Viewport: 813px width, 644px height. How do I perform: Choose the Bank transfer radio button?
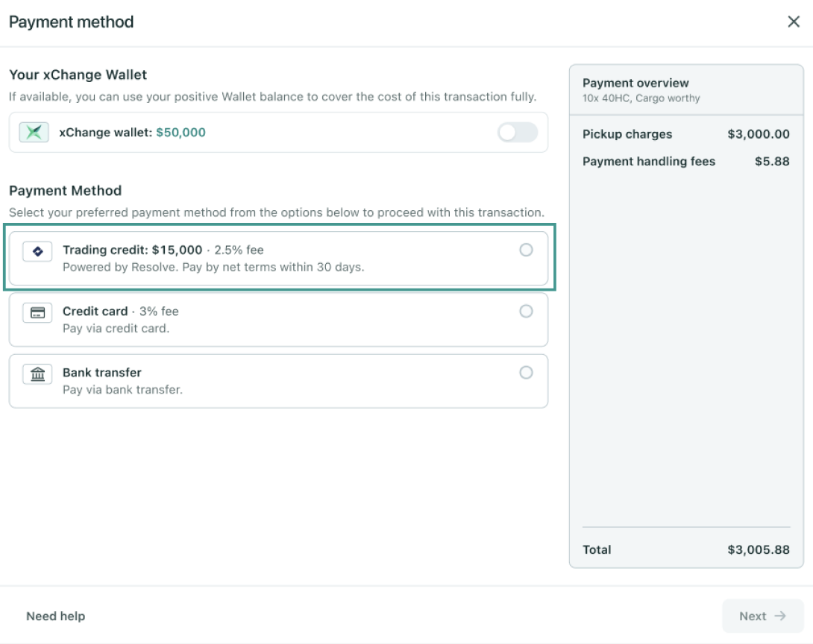tap(526, 372)
